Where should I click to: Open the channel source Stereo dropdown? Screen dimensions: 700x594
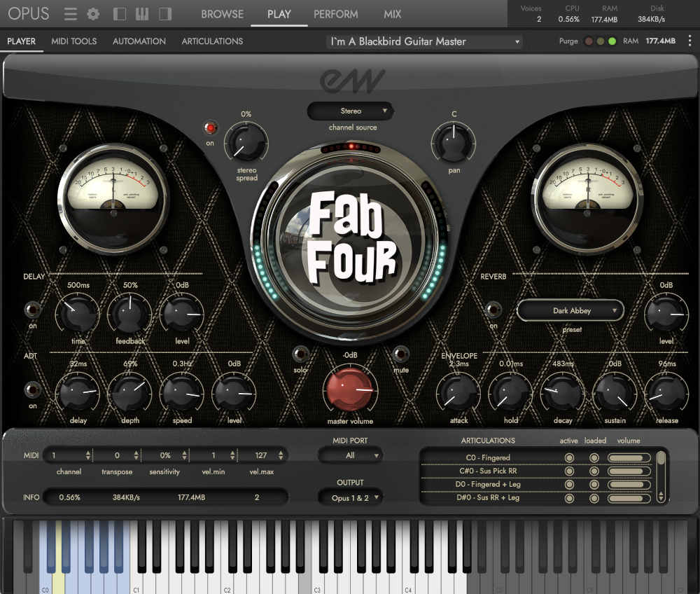click(350, 111)
